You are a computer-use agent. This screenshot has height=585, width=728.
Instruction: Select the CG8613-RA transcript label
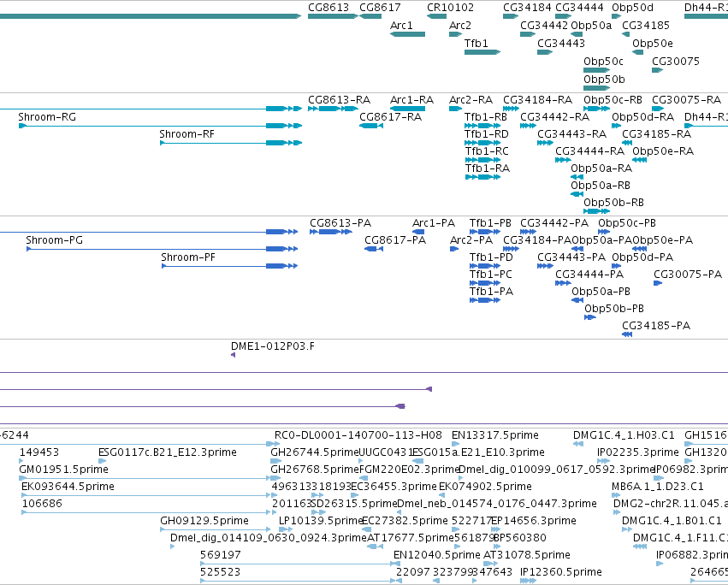click(x=340, y=100)
